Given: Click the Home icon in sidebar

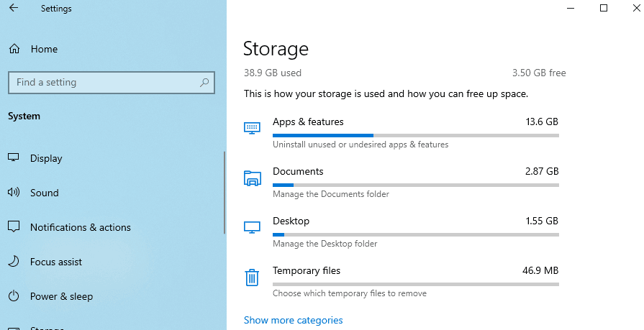Looking at the screenshot, I should (14, 50).
